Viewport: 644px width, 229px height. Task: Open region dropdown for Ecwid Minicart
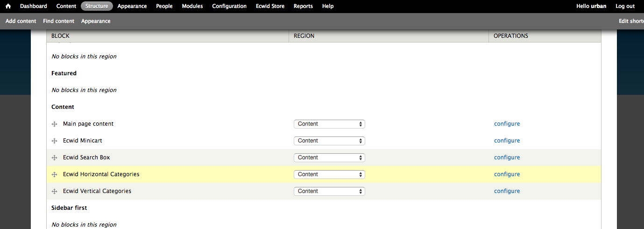[329, 141]
